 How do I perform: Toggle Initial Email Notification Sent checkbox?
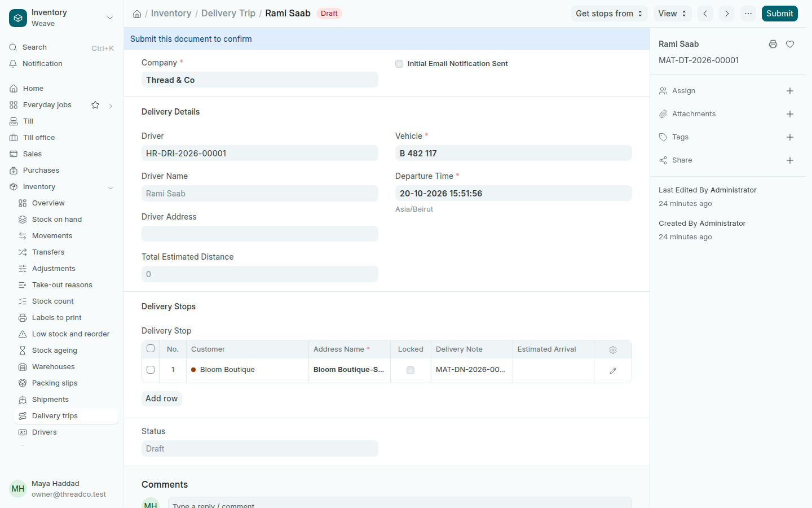tap(399, 64)
